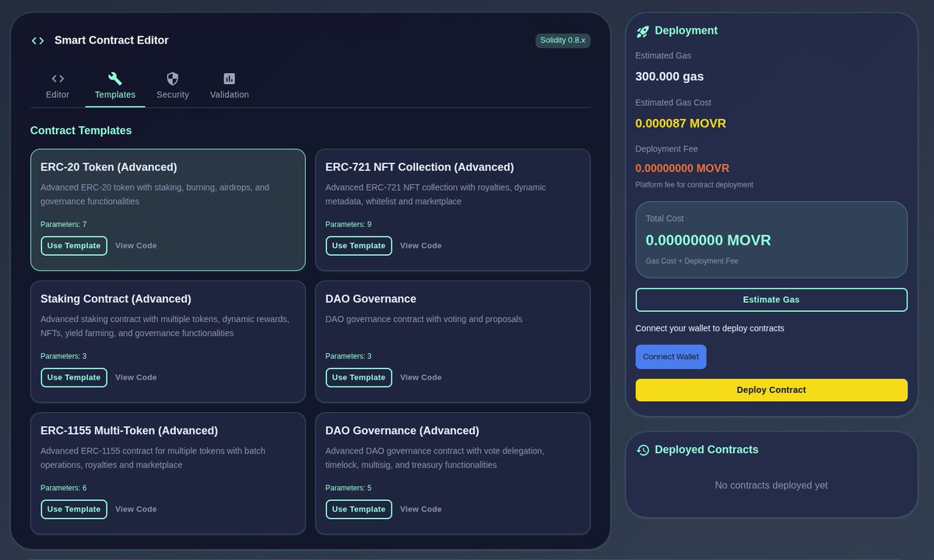Click the Estimate Gas button
The image size is (934, 560).
(x=771, y=299)
